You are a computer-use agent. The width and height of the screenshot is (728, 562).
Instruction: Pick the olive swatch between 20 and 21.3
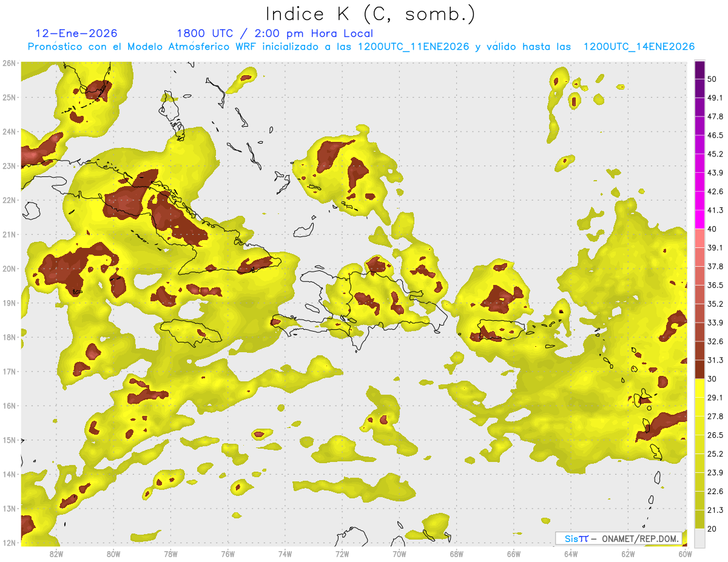coord(699,519)
